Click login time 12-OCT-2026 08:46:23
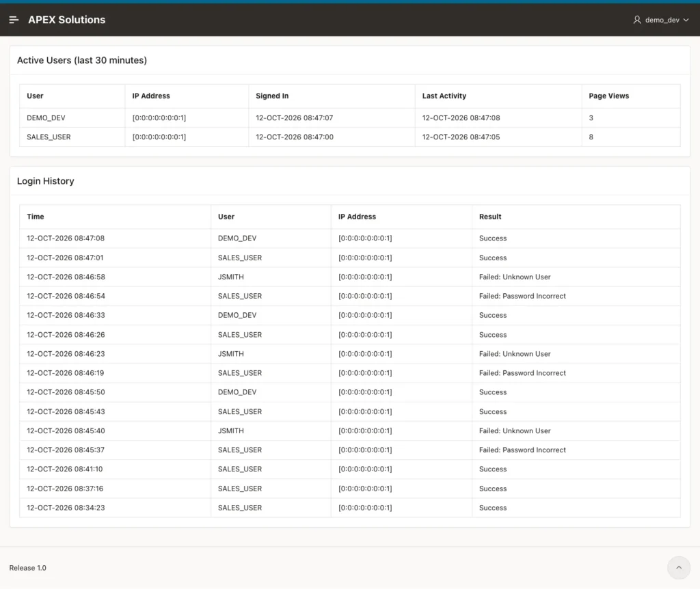 66,354
